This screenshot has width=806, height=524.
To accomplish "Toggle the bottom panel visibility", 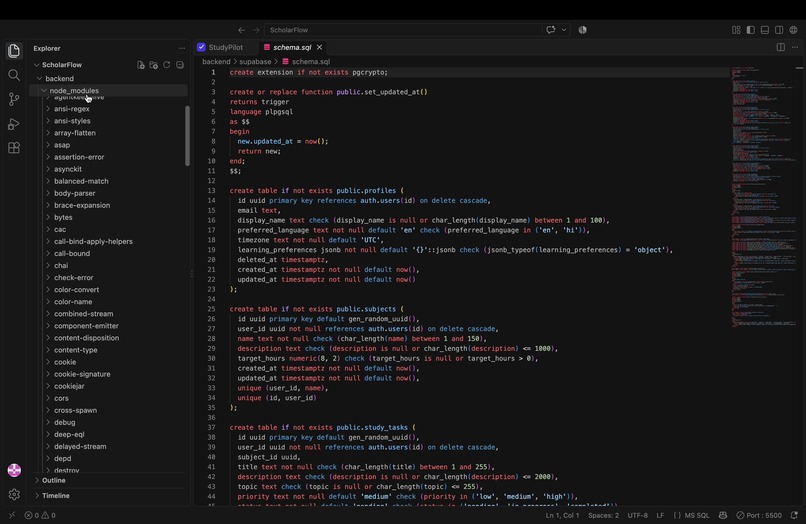I will pyautogui.click(x=765, y=30).
